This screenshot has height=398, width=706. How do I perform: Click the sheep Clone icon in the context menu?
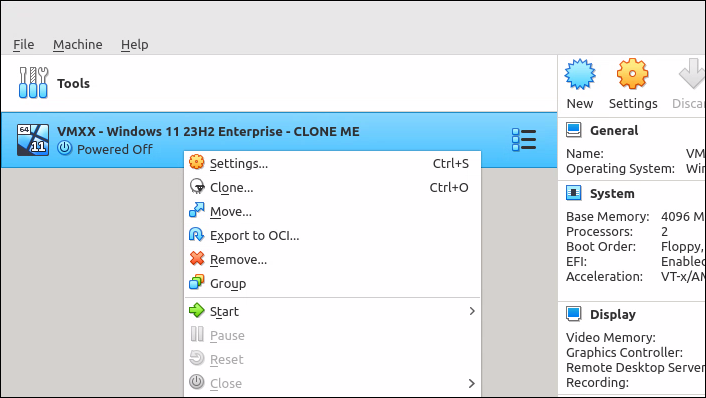[197, 186]
